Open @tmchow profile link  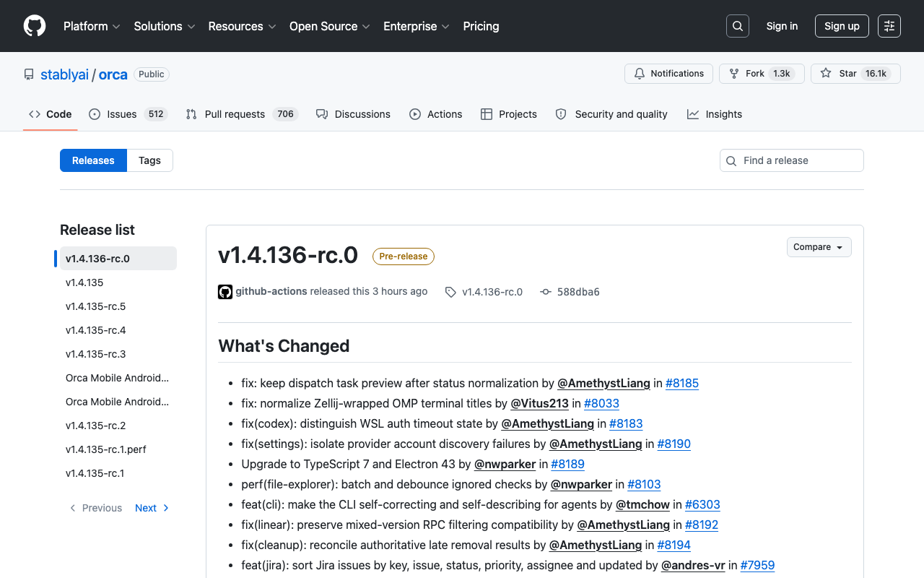tap(642, 504)
